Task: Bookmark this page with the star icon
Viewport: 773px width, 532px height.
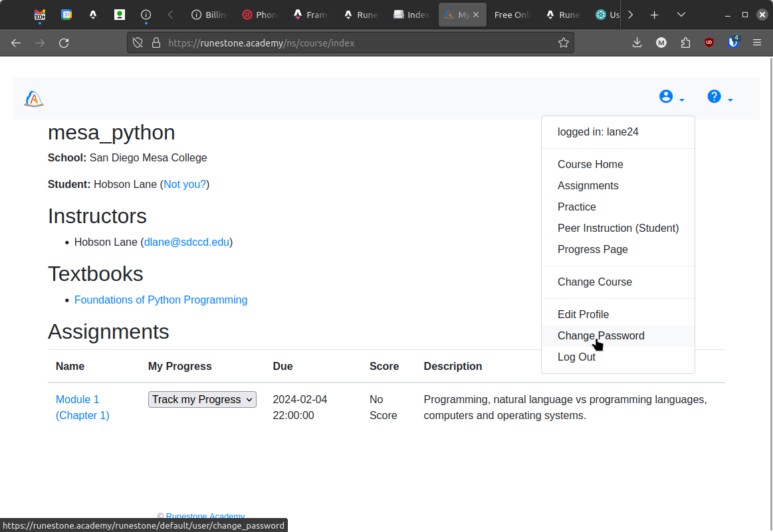Action: pos(564,43)
